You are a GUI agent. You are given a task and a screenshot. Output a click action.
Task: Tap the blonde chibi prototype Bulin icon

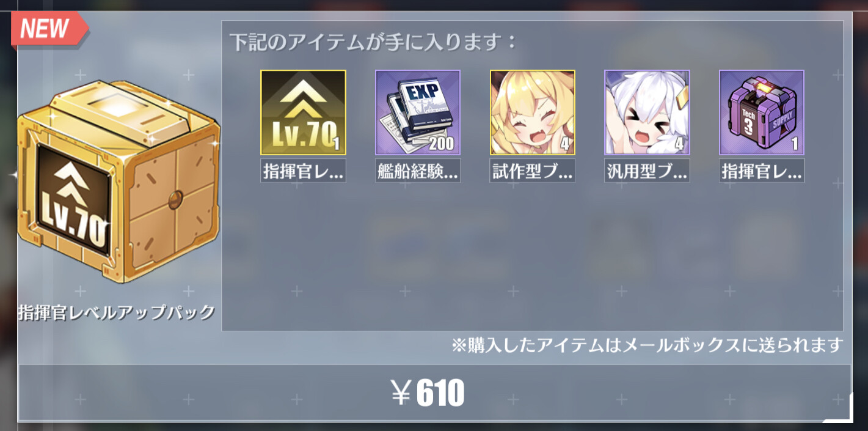(533, 112)
